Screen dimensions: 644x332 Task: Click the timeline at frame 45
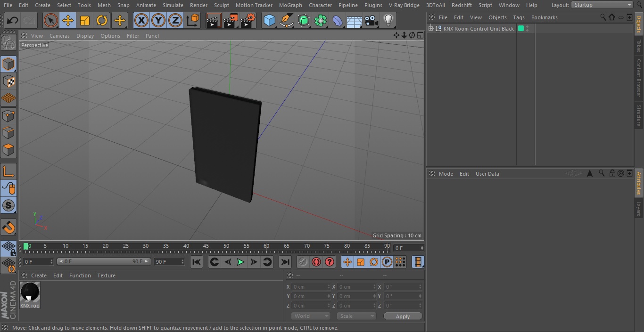206,246
